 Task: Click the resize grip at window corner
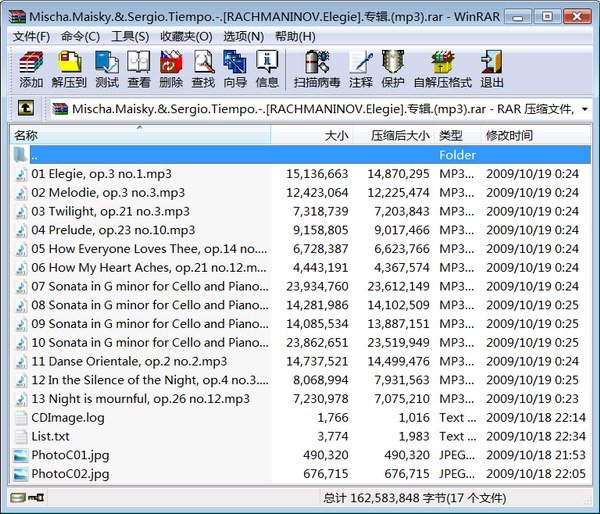587,500
